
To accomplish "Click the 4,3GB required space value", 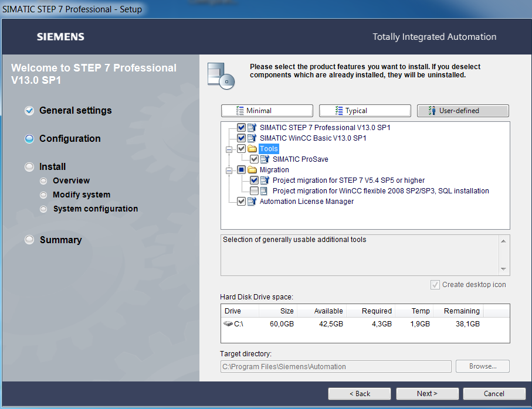I will [382, 324].
